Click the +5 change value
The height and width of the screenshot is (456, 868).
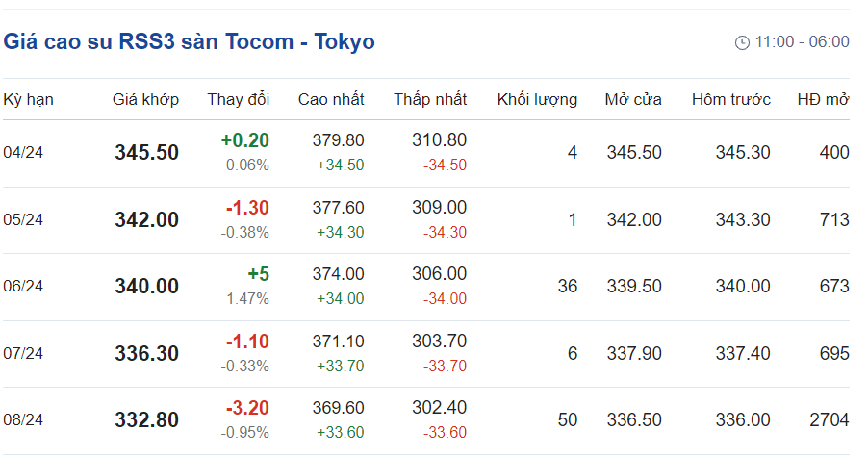pos(259,274)
